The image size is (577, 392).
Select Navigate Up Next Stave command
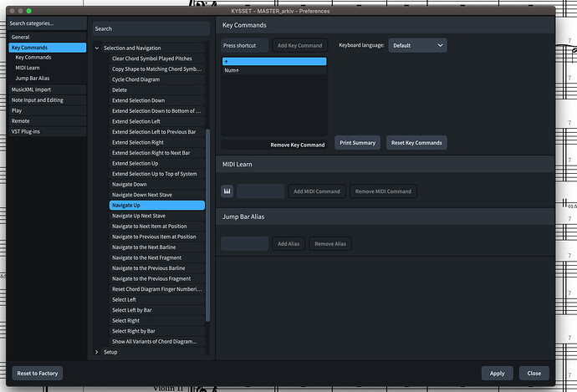(x=157, y=216)
